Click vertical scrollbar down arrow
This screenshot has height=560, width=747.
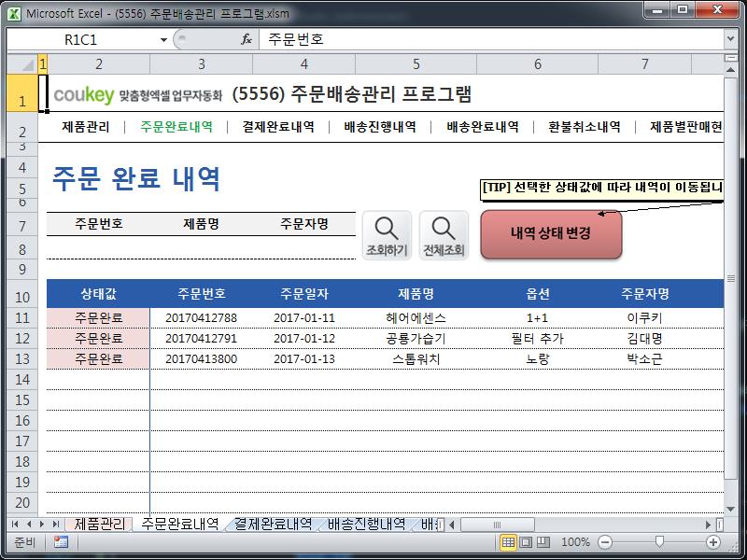click(x=730, y=509)
